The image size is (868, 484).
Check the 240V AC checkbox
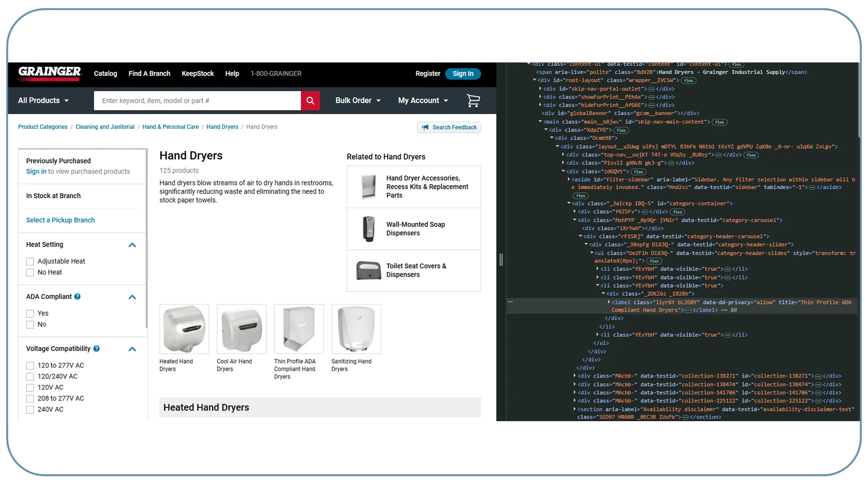click(30, 409)
